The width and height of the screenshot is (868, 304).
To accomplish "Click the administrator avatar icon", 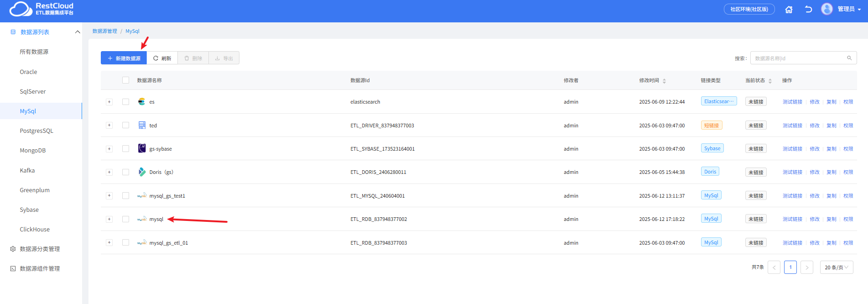I will 827,9.
